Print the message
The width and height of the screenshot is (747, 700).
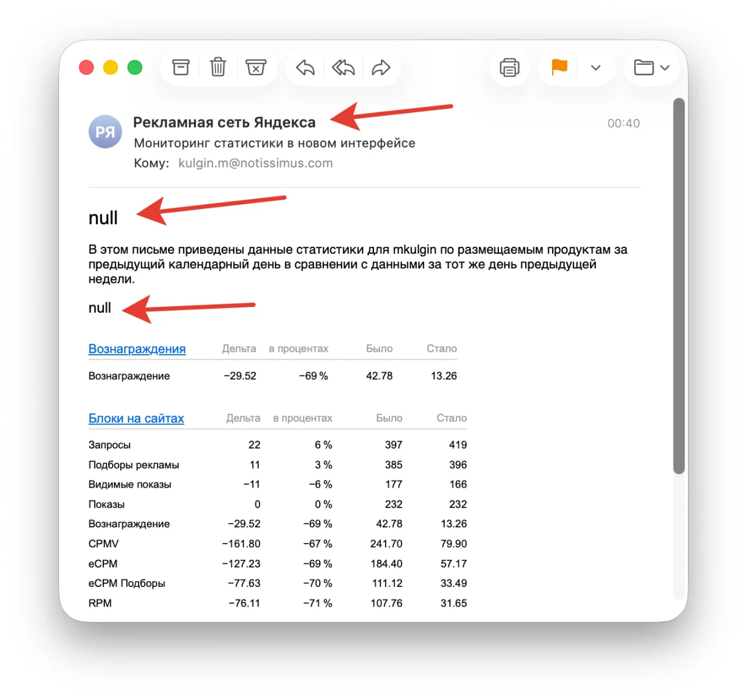click(509, 68)
